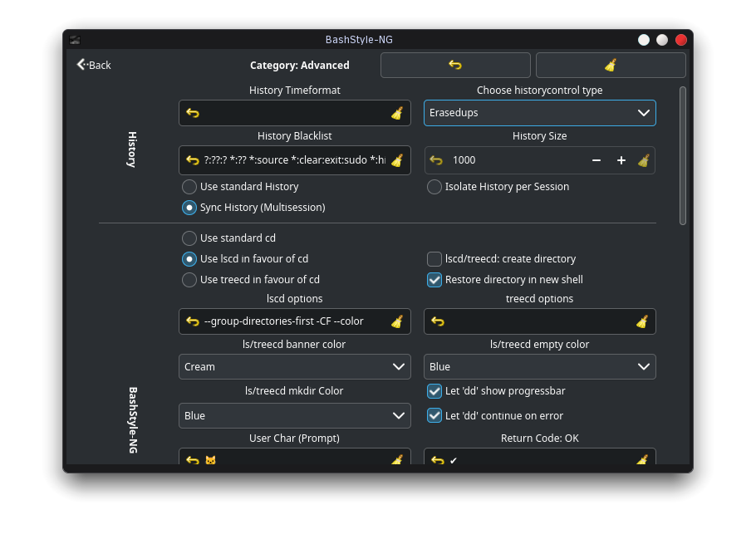This screenshot has height=544, width=756.
Task: Click the app icon in title bar
Action: pyautogui.click(x=75, y=40)
